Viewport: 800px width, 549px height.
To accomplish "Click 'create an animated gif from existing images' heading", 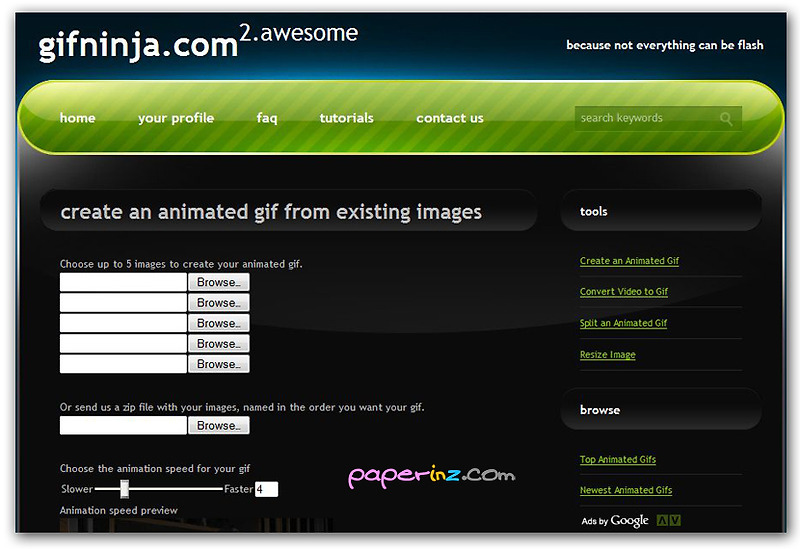I will [271, 212].
